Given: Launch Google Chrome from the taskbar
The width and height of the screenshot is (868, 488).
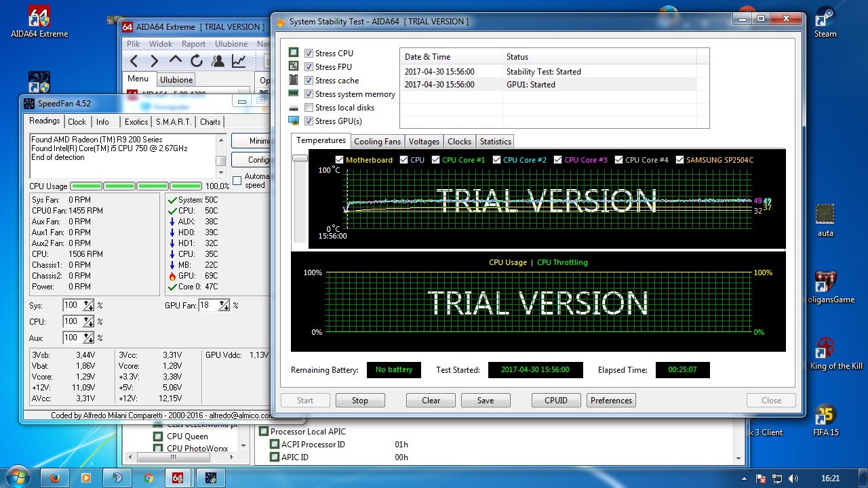Looking at the screenshot, I should point(149,478).
